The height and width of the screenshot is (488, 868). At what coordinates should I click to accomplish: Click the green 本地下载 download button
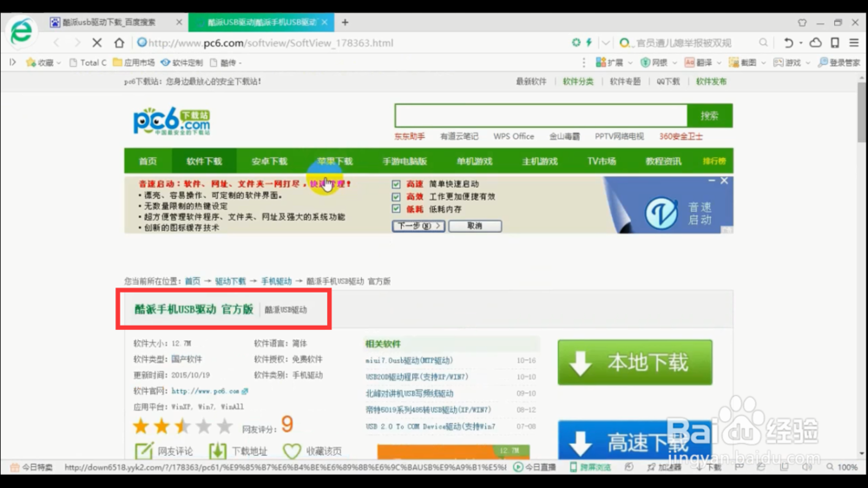click(635, 362)
